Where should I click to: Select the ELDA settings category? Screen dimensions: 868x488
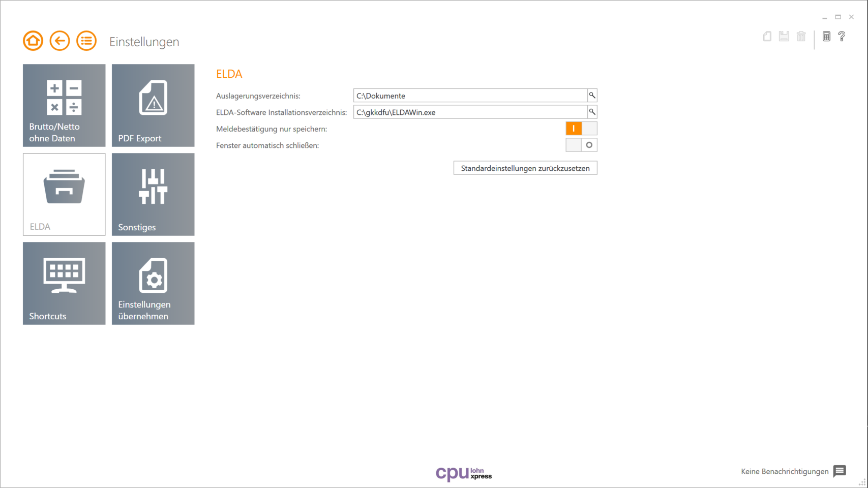point(64,194)
